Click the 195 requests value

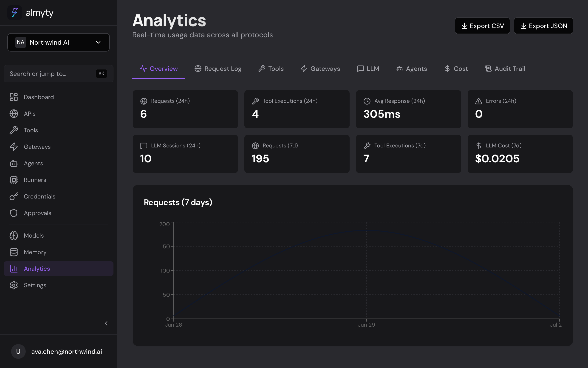[x=260, y=159]
